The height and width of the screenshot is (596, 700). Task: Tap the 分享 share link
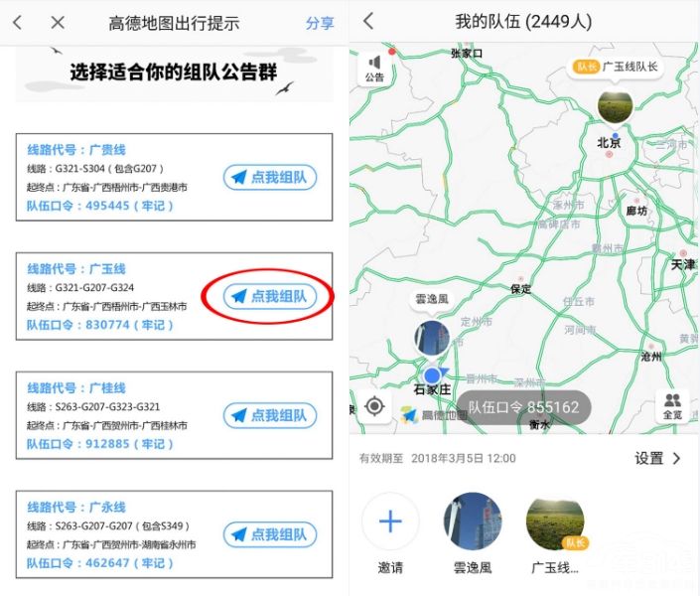320,23
